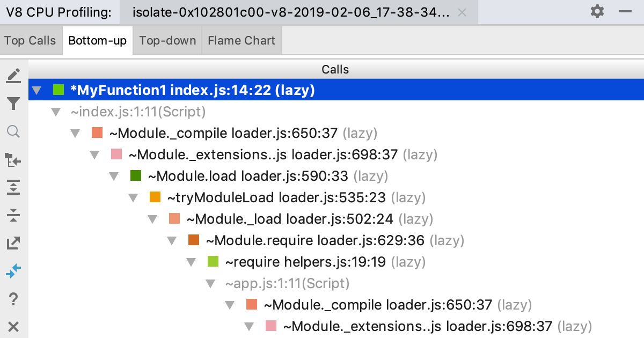Expand all nodes using the sidebar icon
Image resolution: width=644 pixels, height=338 pixels.
13,187
